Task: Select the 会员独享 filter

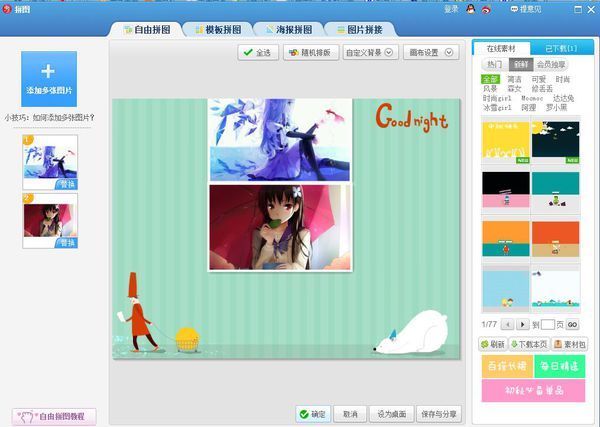Action: click(551, 64)
